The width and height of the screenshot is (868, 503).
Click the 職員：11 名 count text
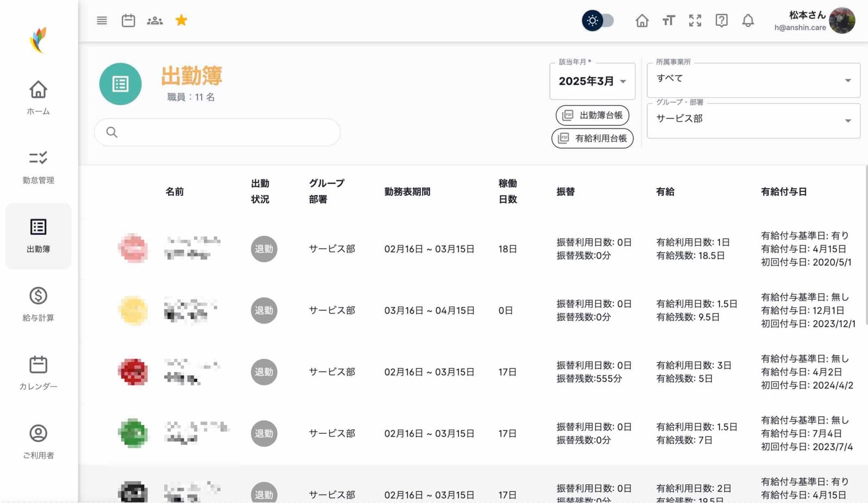coord(191,97)
